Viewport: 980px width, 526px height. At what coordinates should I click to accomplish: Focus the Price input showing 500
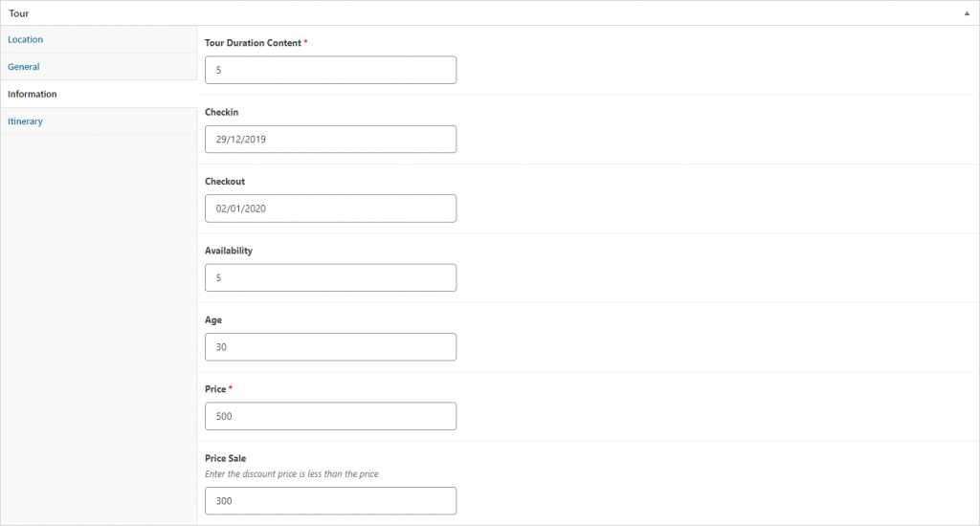coord(330,416)
